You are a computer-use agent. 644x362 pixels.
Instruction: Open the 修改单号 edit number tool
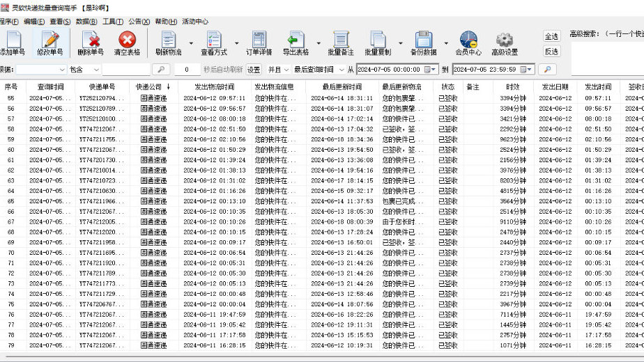(50, 43)
